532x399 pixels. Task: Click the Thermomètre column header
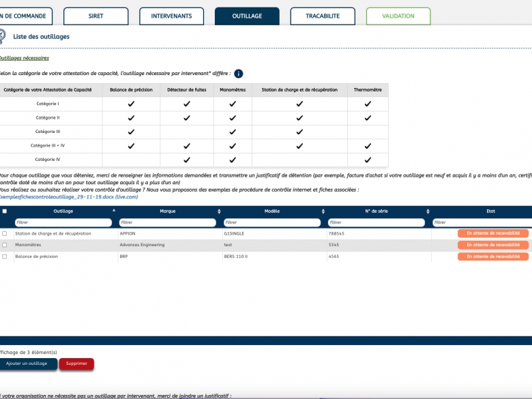pos(368,90)
